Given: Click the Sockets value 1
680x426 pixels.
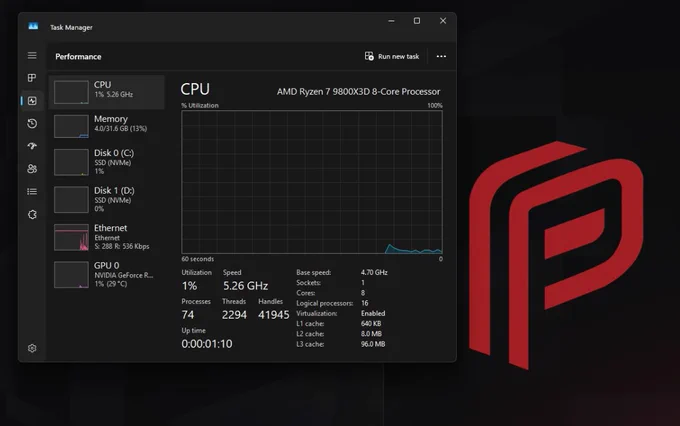Looking at the screenshot, I should tap(363, 283).
